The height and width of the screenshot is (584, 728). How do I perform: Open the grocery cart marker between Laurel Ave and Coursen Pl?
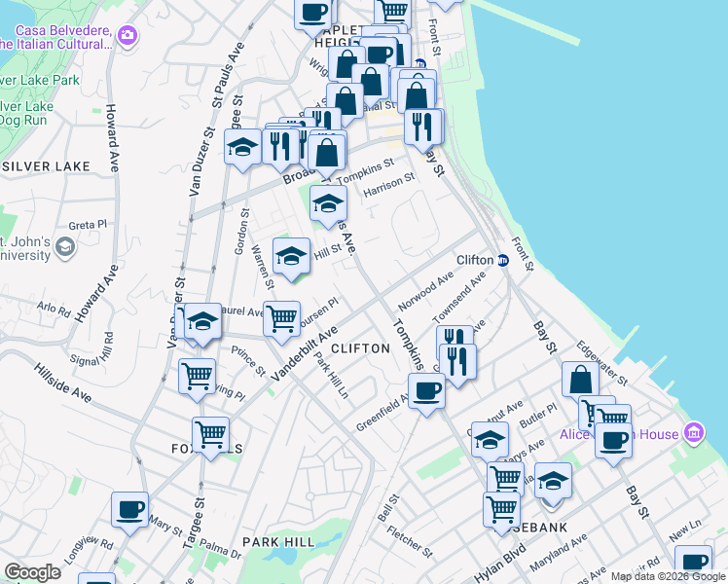(282, 320)
